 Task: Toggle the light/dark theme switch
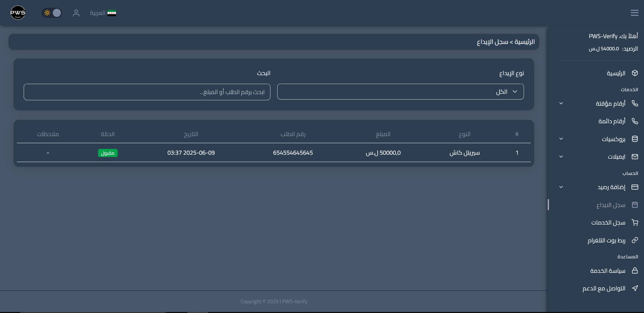(51, 12)
